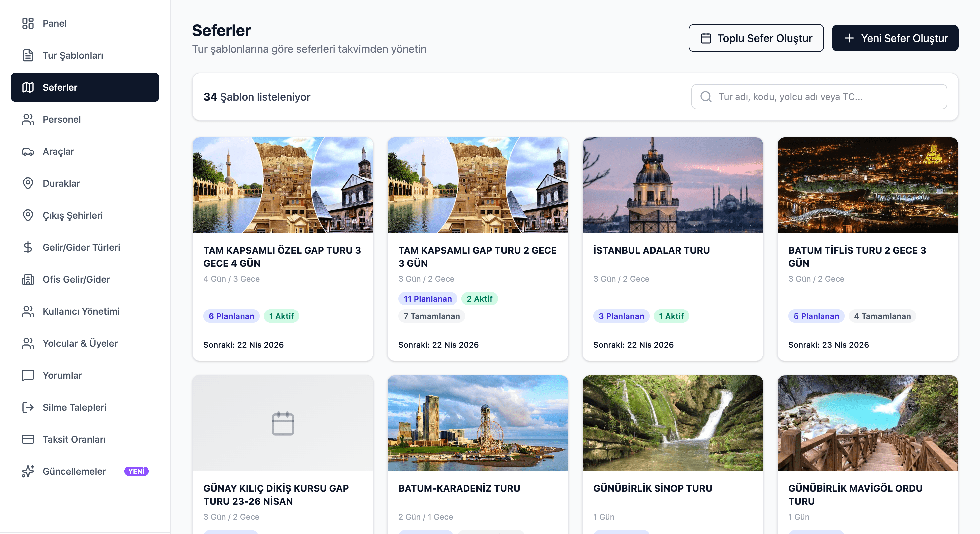Open the Günübirlik Mavigöl Ordu Turu image
Screen dimensions: 980x534
click(x=867, y=423)
